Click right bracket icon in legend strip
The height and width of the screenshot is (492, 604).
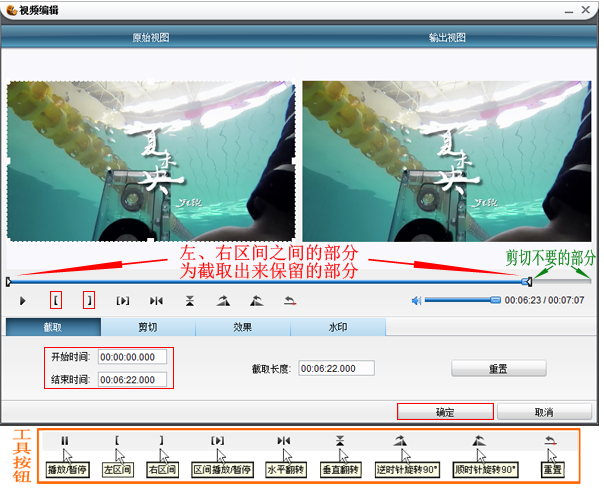click(x=161, y=440)
